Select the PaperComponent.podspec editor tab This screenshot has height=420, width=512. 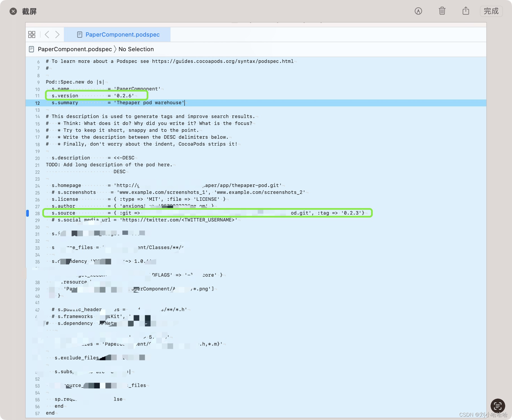pos(117,34)
